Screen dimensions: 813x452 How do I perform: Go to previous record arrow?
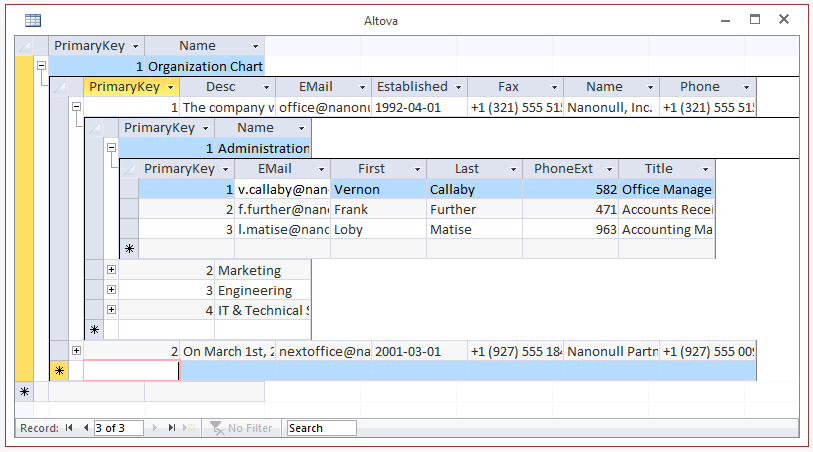pos(85,428)
